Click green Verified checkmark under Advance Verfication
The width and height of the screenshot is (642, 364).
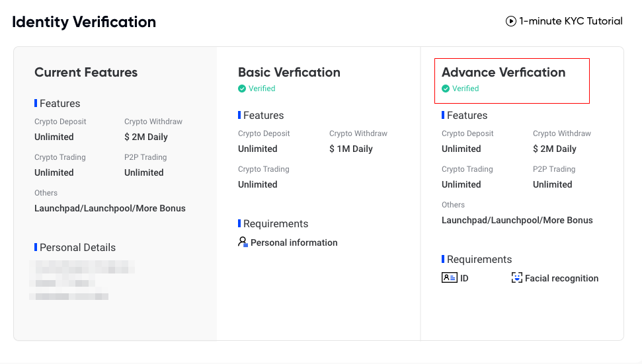point(446,89)
